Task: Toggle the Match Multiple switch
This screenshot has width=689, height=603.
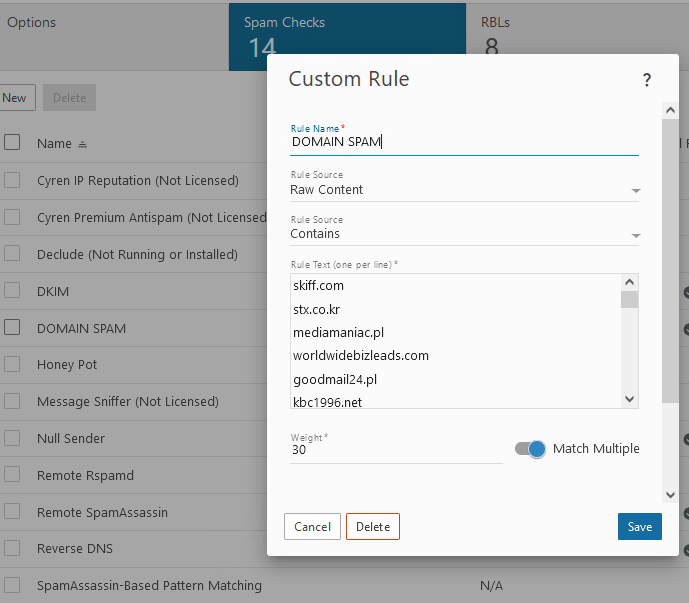Action: click(x=530, y=449)
